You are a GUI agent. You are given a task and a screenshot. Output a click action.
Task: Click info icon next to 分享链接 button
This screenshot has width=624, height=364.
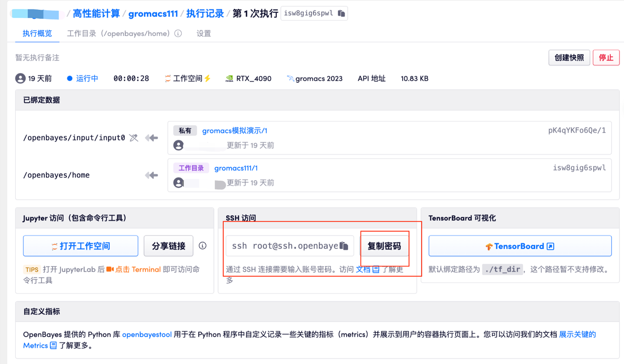pyautogui.click(x=202, y=246)
